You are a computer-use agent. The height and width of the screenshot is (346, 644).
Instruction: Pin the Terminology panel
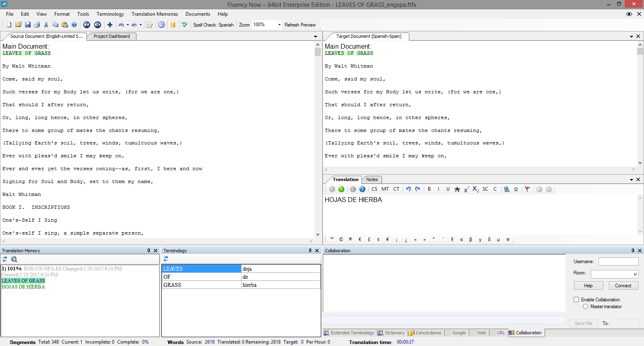(x=310, y=250)
